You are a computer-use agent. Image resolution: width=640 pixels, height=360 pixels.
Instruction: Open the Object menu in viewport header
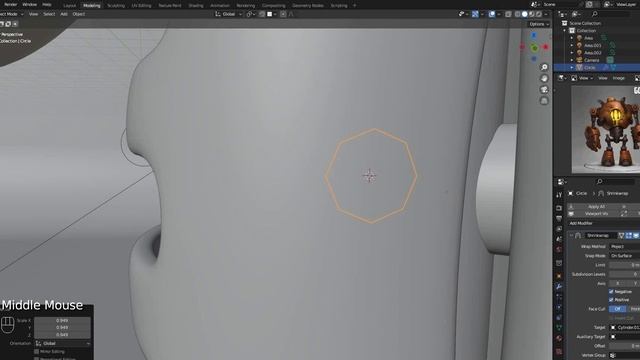point(79,14)
